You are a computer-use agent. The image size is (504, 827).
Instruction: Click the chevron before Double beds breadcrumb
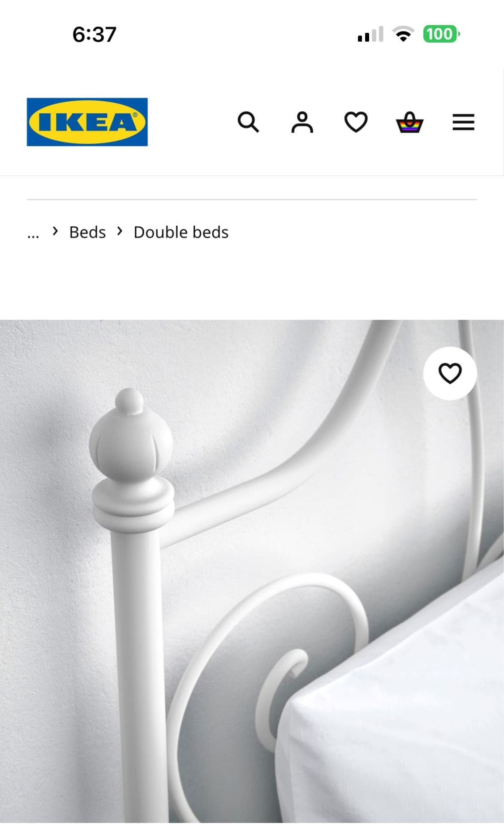tap(120, 231)
